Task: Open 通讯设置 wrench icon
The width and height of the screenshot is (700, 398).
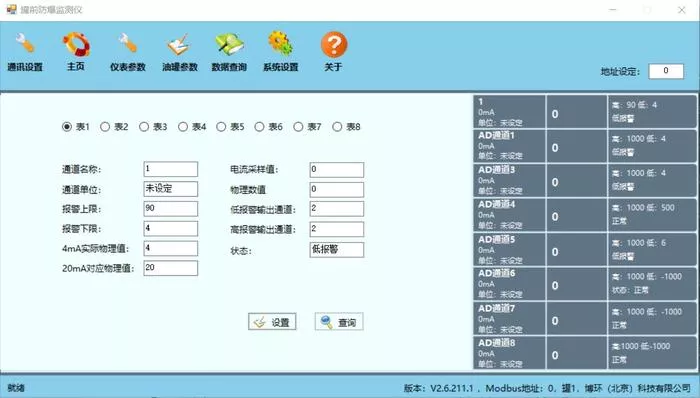Action: tap(25, 43)
